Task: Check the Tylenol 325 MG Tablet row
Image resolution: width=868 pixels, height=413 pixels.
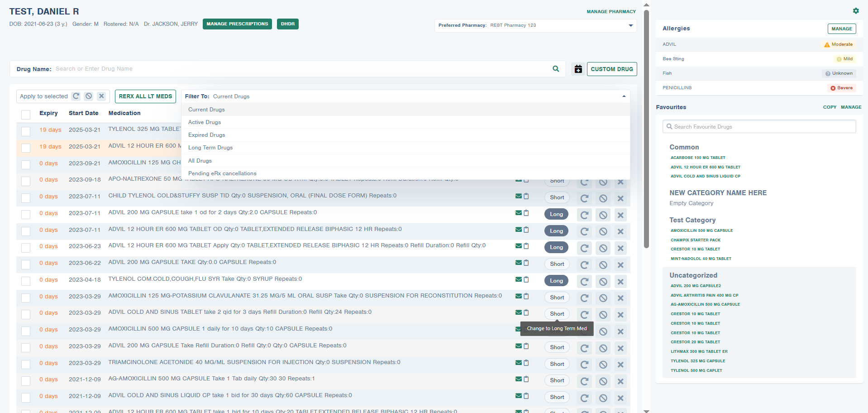Action: click(x=26, y=131)
